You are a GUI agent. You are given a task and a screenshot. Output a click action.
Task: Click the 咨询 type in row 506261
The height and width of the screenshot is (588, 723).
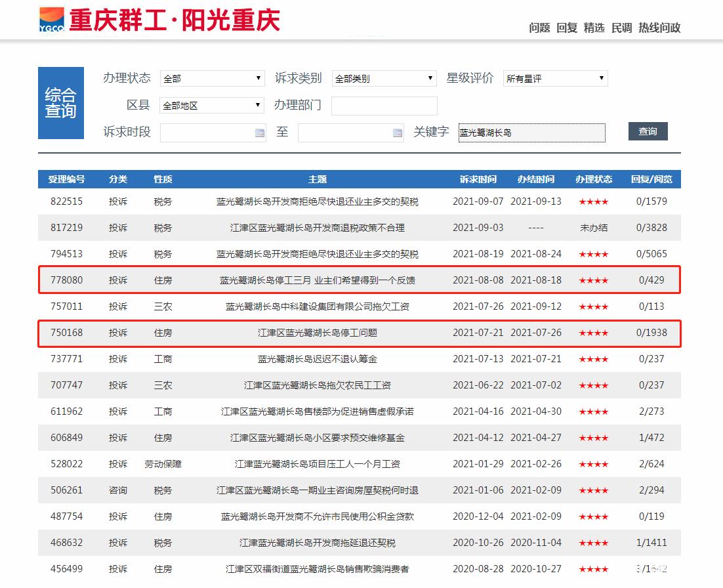[x=118, y=490]
